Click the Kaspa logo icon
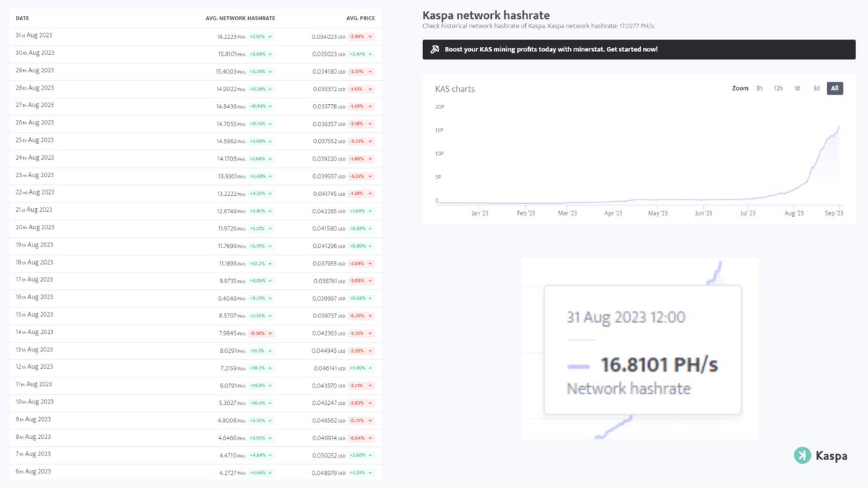This screenshot has width=868, height=488. 802,455
